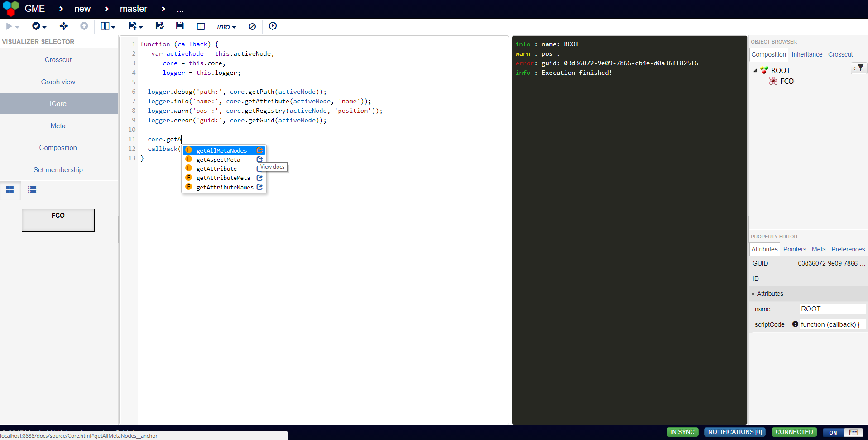868x440 pixels.
Task: Click the FCO part box
Action: [x=58, y=220]
